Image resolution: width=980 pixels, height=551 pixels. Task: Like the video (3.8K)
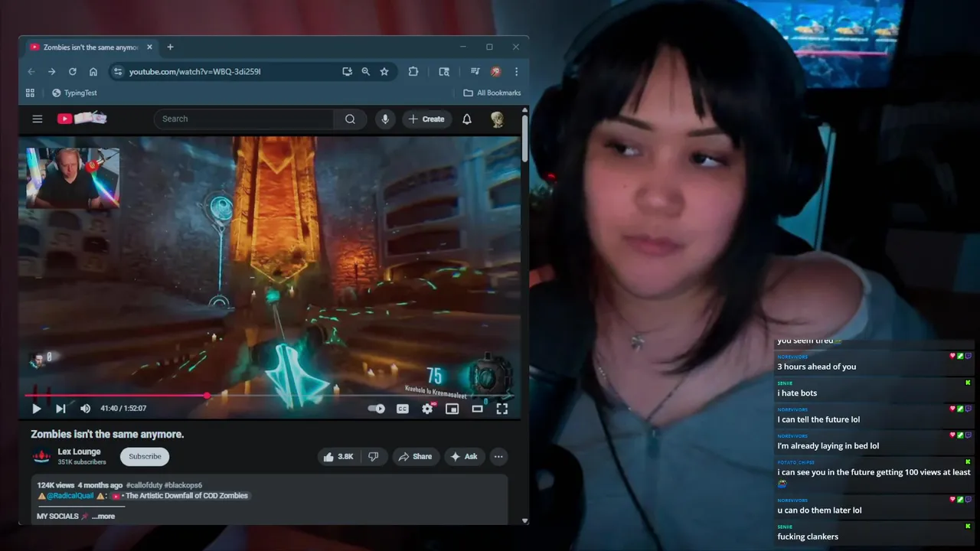click(338, 456)
